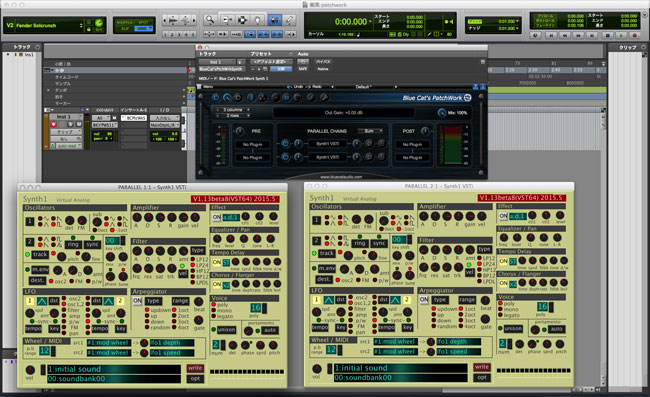Click the www.bluecataudio.com link
The width and height of the screenshot is (650, 397).
[341, 177]
